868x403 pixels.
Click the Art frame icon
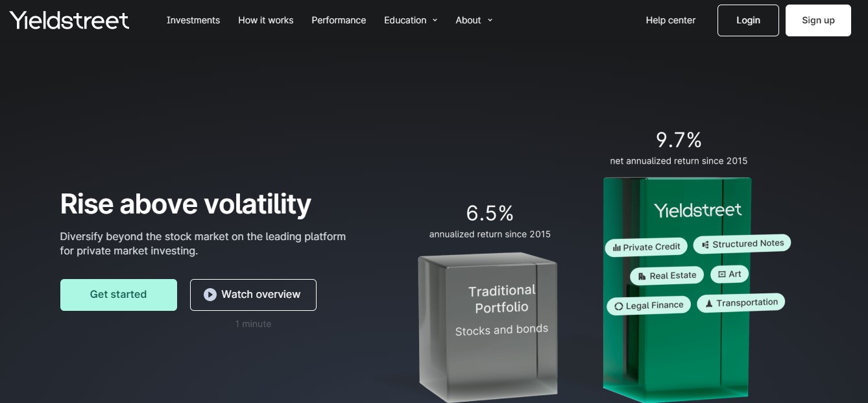click(721, 275)
